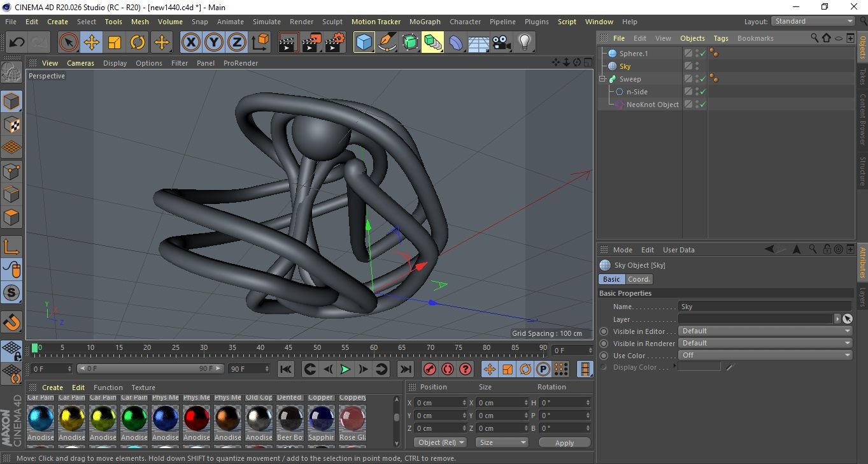Screen dimensions: 868x464
Task: Select the red Anodised material swatch
Action: click(196, 418)
